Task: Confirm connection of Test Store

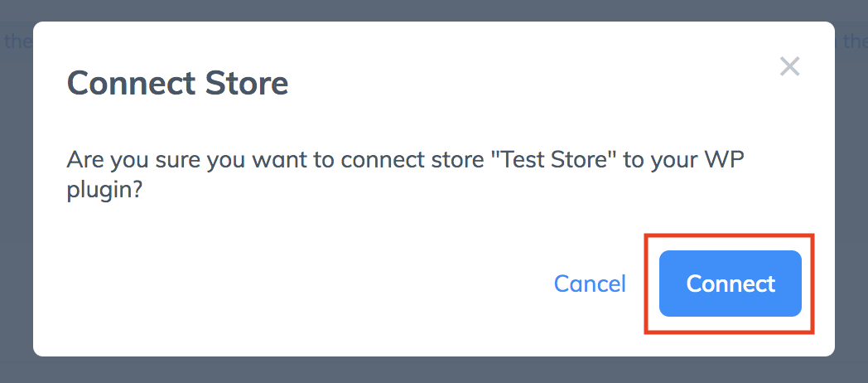Action: [x=731, y=284]
